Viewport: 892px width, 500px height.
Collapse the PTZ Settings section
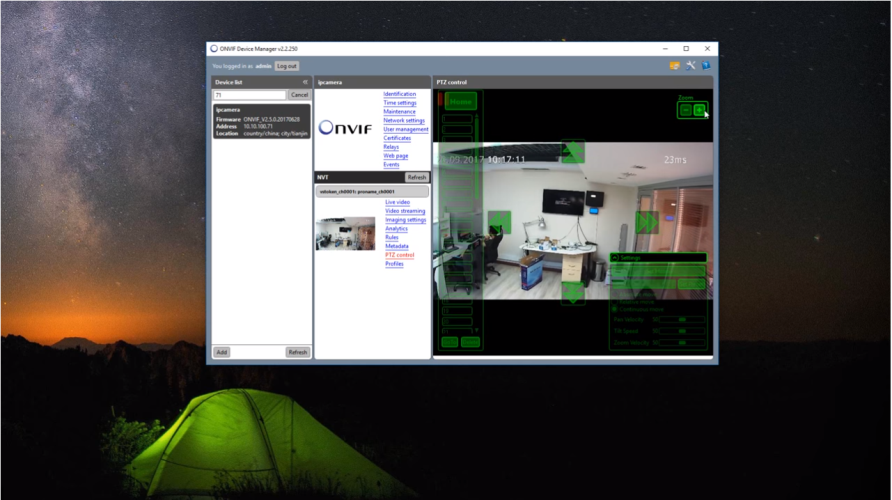click(x=614, y=258)
